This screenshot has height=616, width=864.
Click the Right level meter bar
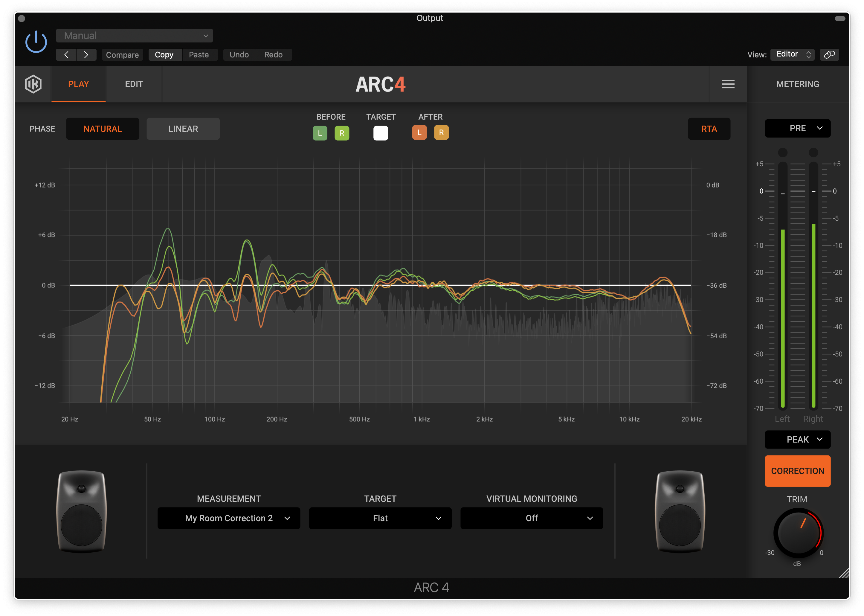[813, 285]
